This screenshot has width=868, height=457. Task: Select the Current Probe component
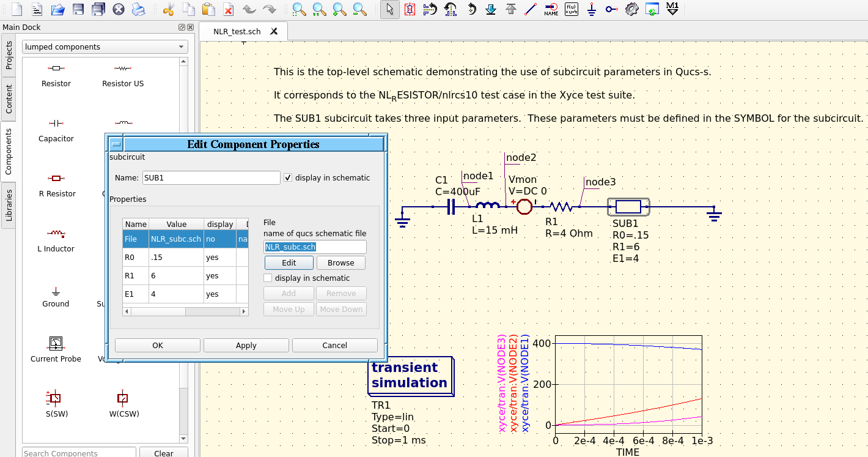tap(56, 343)
